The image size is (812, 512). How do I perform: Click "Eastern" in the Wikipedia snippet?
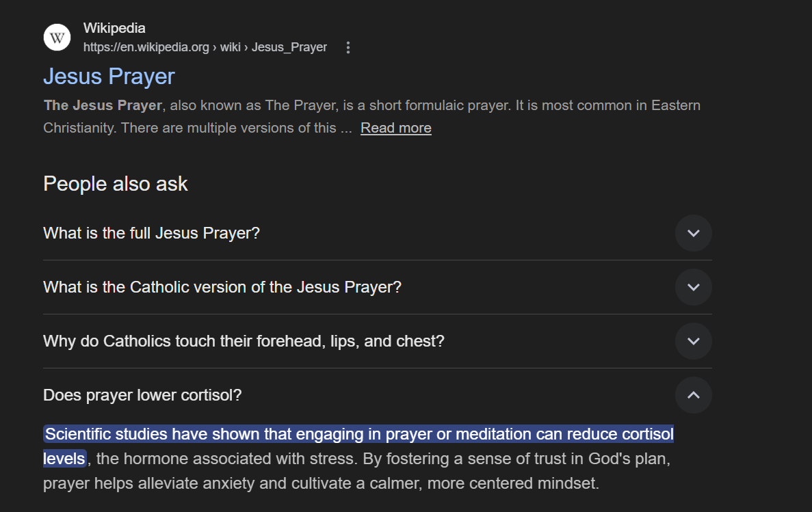tap(675, 106)
